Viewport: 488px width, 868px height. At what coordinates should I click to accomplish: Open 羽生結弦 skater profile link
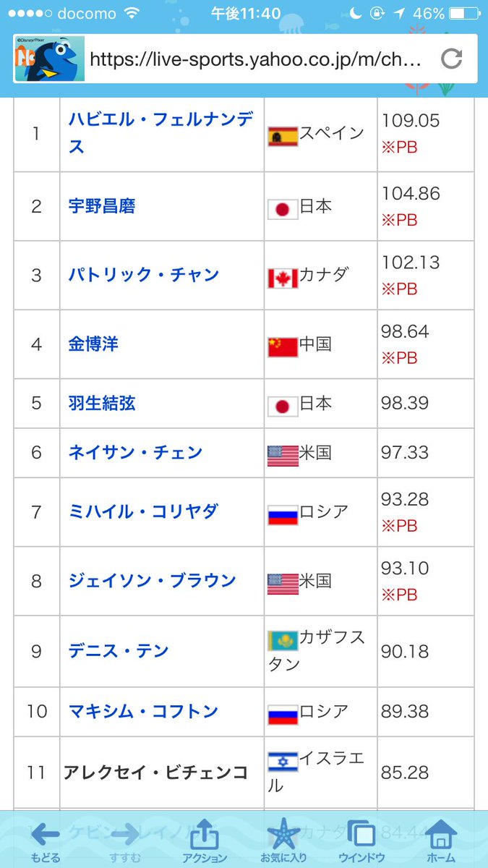point(102,403)
